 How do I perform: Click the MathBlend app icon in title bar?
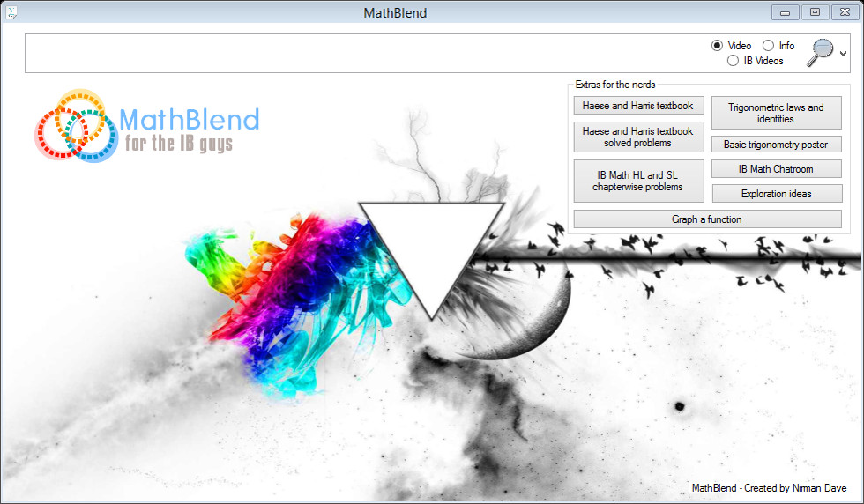pos(11,12)
